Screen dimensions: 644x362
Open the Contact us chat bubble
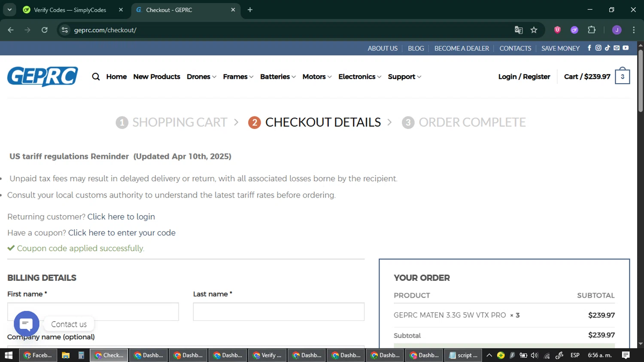point(27,324)
